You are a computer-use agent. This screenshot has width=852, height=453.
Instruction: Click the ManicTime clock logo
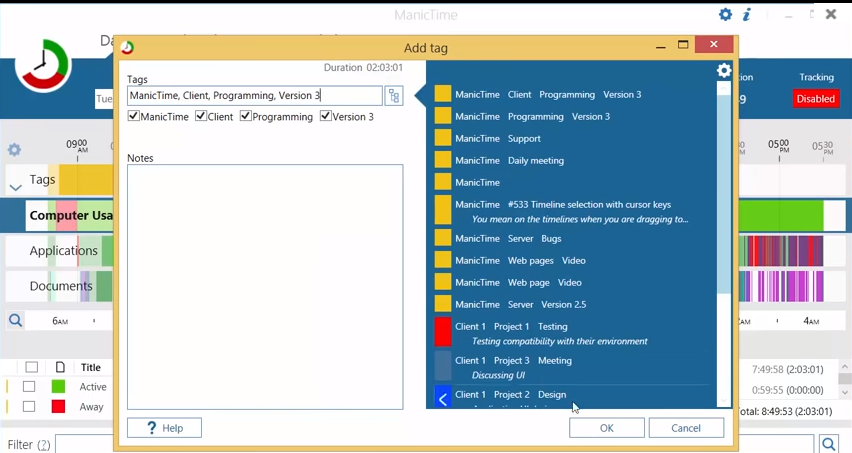coord(43,66)
